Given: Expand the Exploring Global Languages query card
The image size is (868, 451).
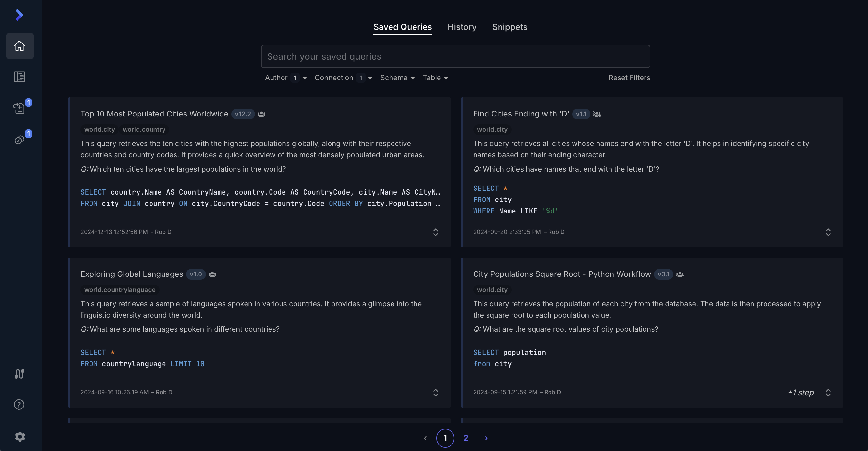Looking at the screenshot, I should pos(435,392).
